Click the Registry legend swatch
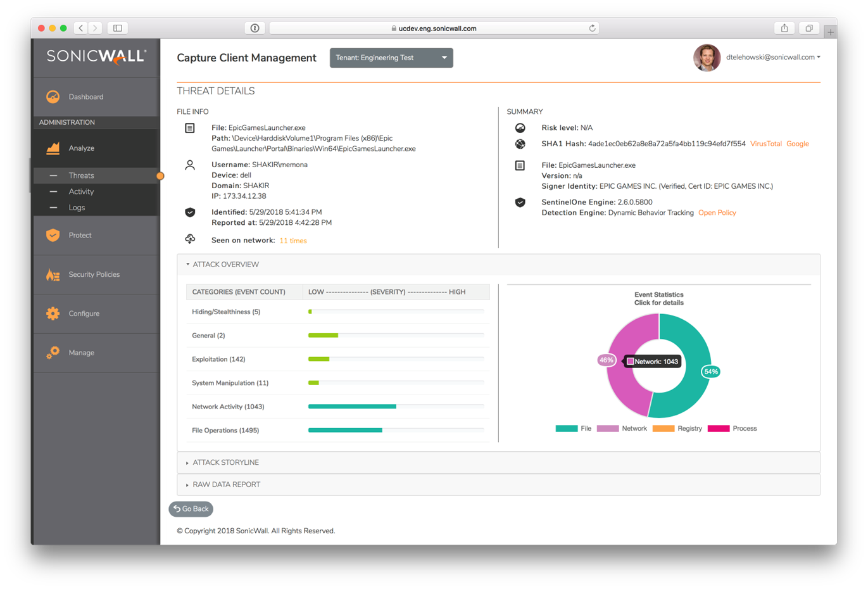Image resolution: width=868 pixels, height=589 pixels. [663, 429]
